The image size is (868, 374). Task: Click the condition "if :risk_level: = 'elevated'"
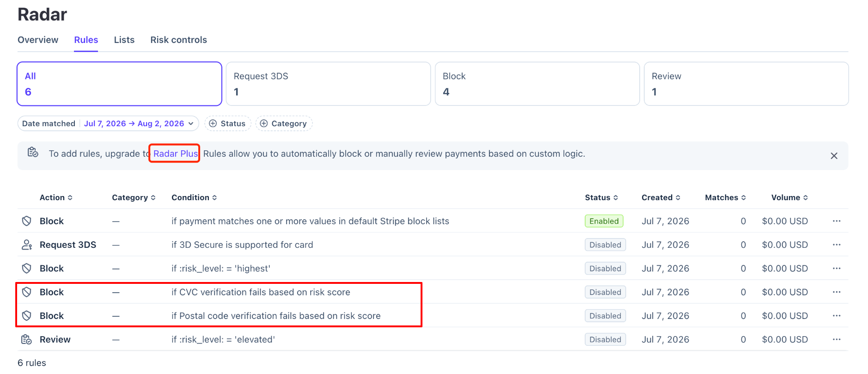point(223,339)
